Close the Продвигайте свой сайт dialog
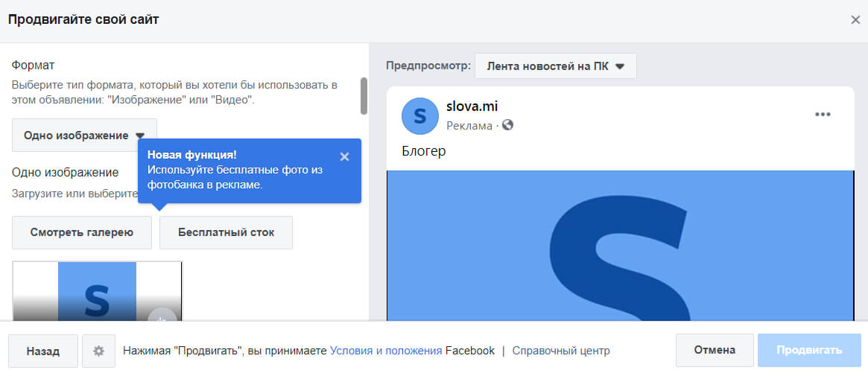Image resolution: width=868 pixels, height=376 pixels. (855, 20)
